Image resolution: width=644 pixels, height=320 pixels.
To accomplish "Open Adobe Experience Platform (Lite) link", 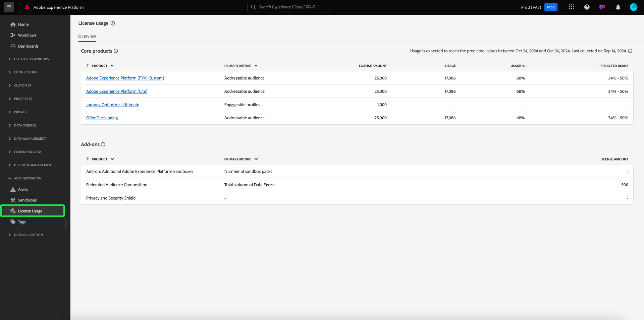I will coord(117,91).
